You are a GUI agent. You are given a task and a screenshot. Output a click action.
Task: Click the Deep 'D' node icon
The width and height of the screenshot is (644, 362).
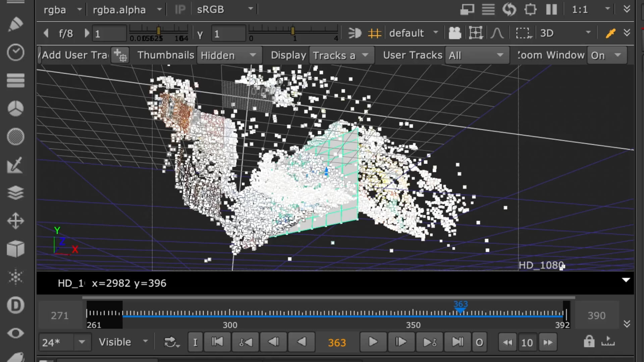[15, 305]
